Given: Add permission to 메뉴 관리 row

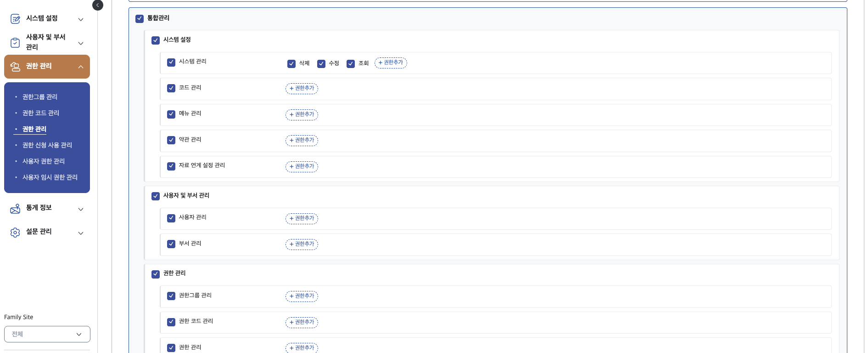Looking at the screenshot, I should click(x=302, y=114).
